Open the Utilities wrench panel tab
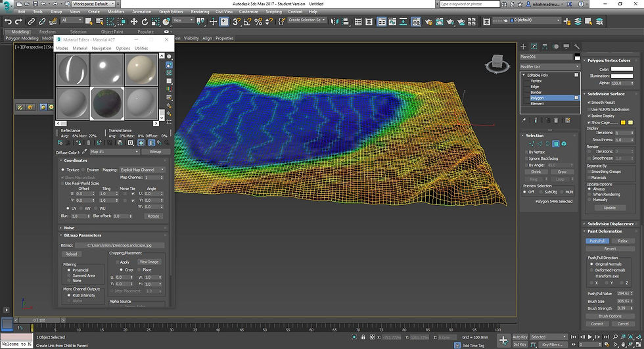This screenshot has width=644, height=349. coord(577,47)
